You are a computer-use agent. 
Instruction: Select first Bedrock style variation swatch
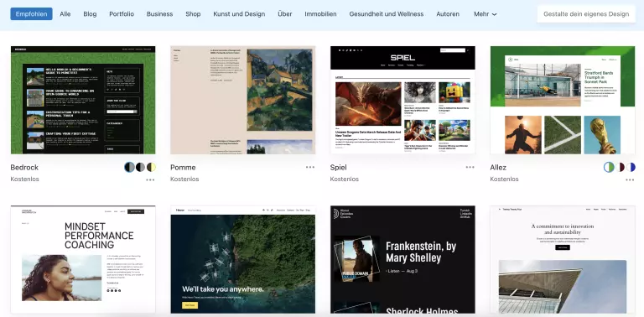coord(129,167)
